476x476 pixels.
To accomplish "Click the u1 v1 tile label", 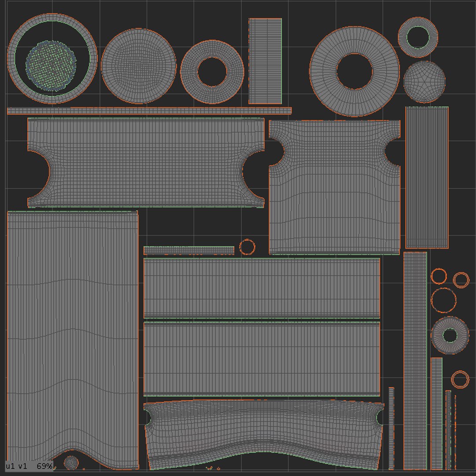I will (x=16, y=466).
